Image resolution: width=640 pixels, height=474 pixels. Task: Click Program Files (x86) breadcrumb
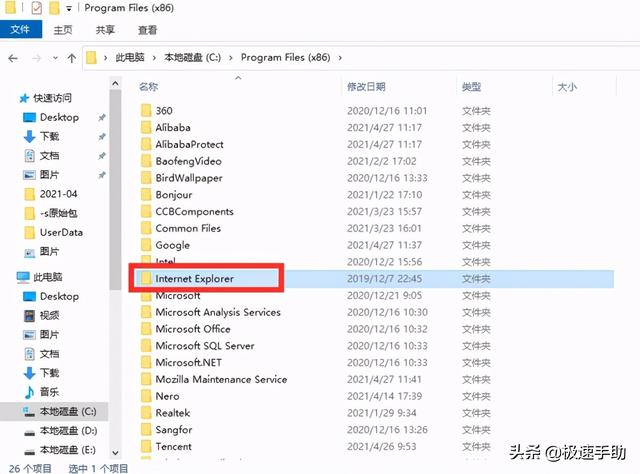click(x=285, y=58)
